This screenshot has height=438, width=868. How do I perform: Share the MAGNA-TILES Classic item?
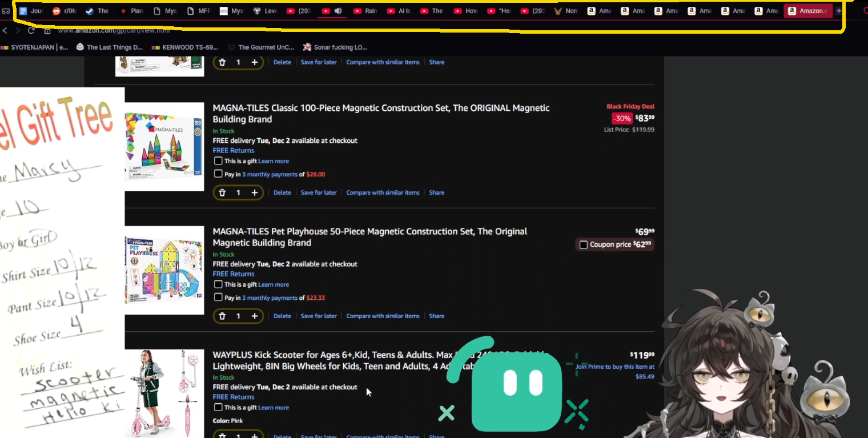tap(437, 193)
